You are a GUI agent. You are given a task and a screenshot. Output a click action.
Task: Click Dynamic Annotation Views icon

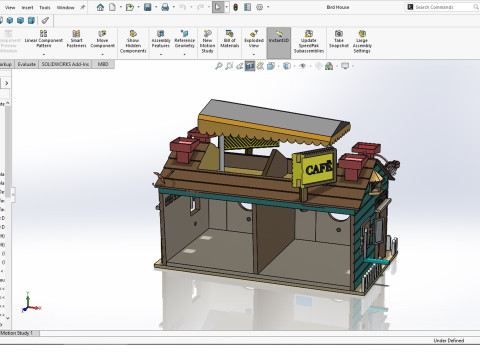[x=260, y=66]
